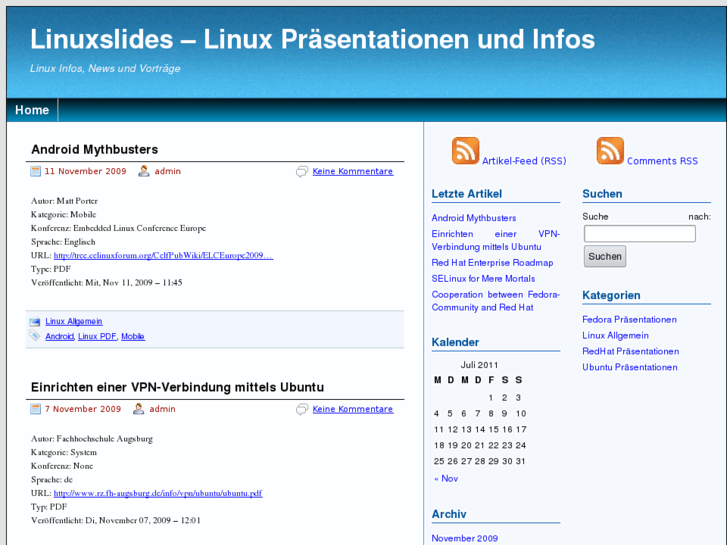
Task: Open Linux Allgemein in Kategorien sidebar
Action: 615,335
